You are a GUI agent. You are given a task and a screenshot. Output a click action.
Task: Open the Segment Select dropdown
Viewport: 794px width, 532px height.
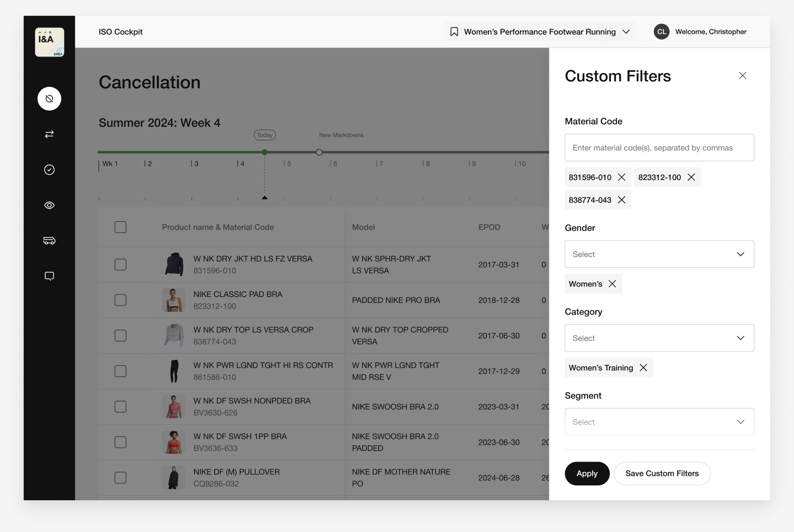[x=660, y=422]
